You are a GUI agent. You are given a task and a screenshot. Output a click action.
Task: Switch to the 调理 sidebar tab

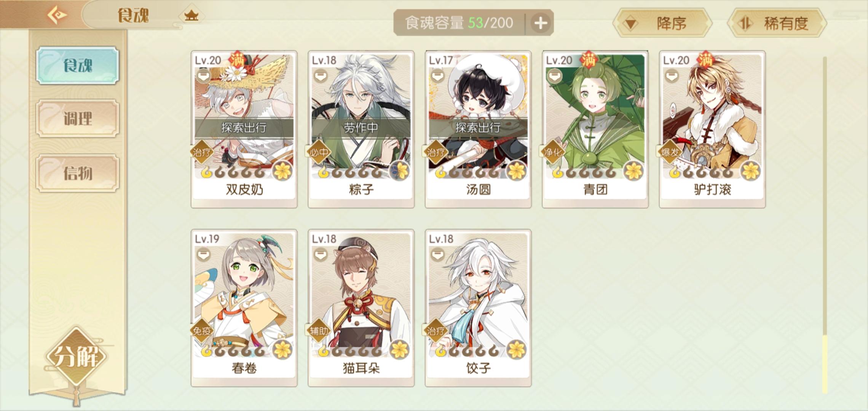[x=78, y=119]
